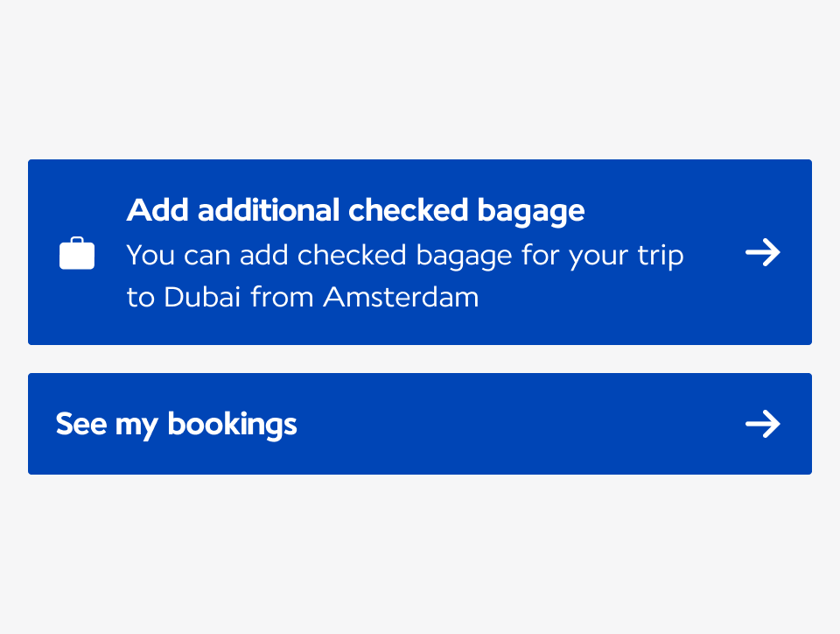Open the Add additional checked bagage card

point(420,252)
